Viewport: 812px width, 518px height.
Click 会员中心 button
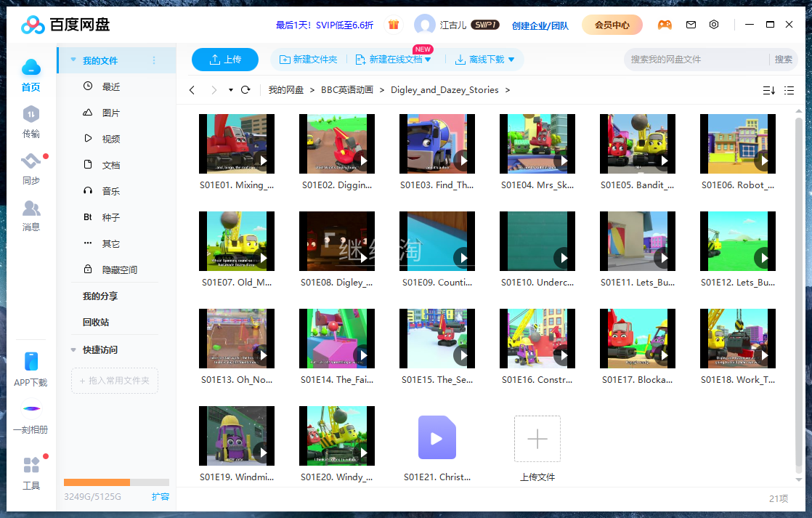[x=612, y=25]
